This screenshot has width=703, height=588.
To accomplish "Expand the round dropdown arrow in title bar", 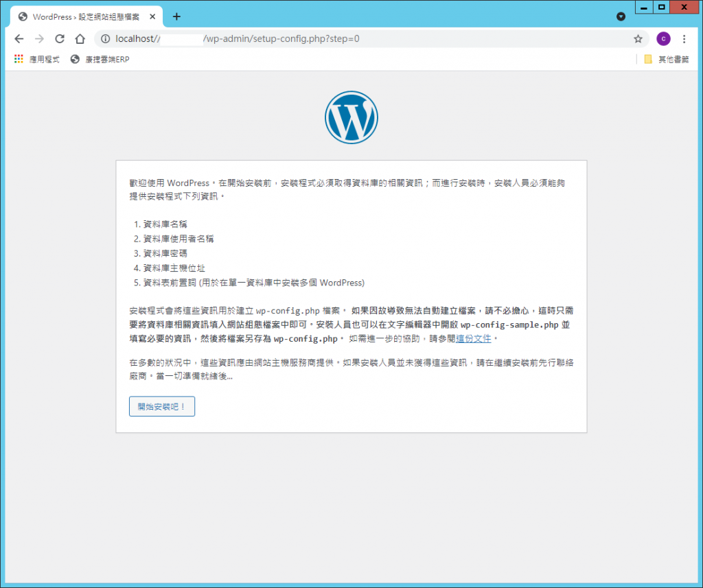I will click(621, 16).
